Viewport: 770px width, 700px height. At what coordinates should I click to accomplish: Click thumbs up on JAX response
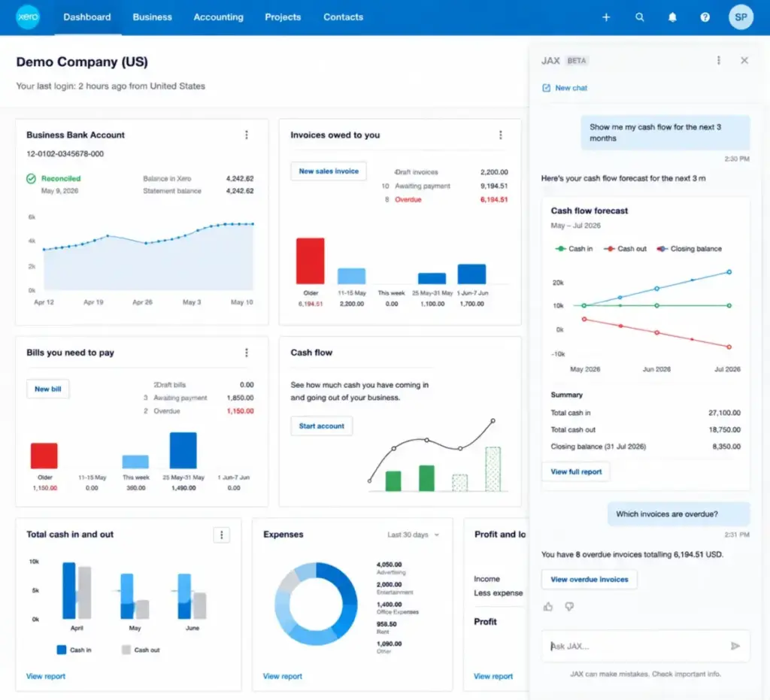click(548, 607)
